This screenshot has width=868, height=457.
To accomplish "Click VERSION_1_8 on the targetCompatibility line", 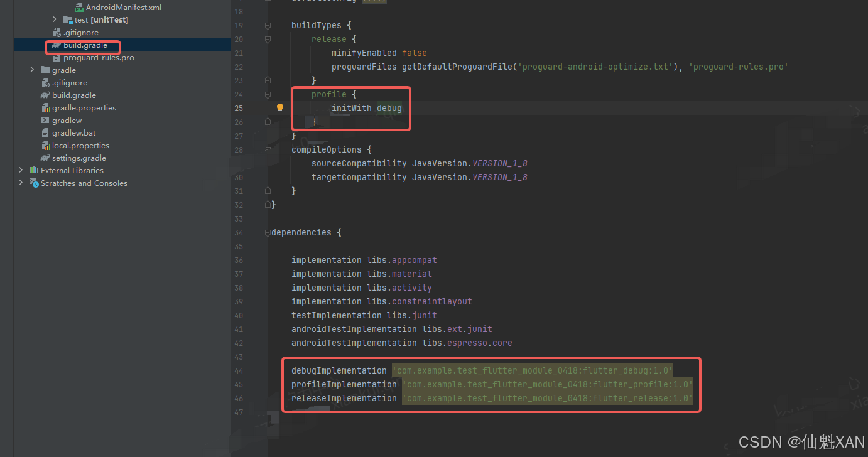I will [500, 178].
